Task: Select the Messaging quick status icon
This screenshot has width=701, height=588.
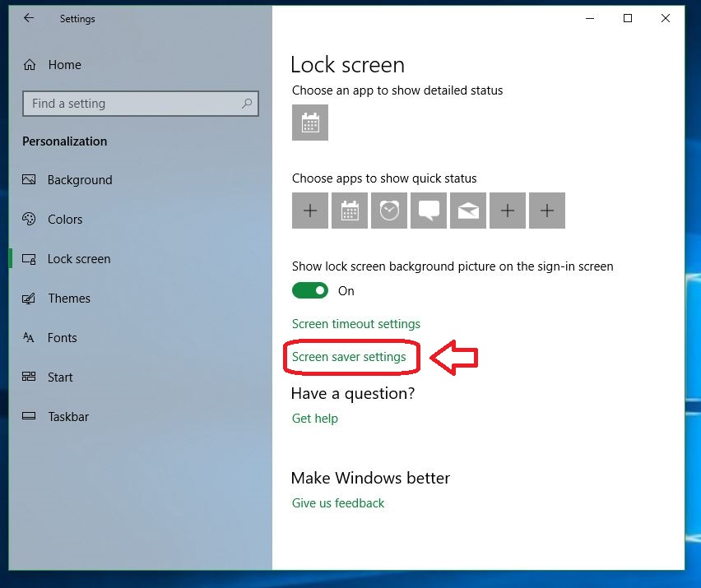Action: [x=428, y=211]
